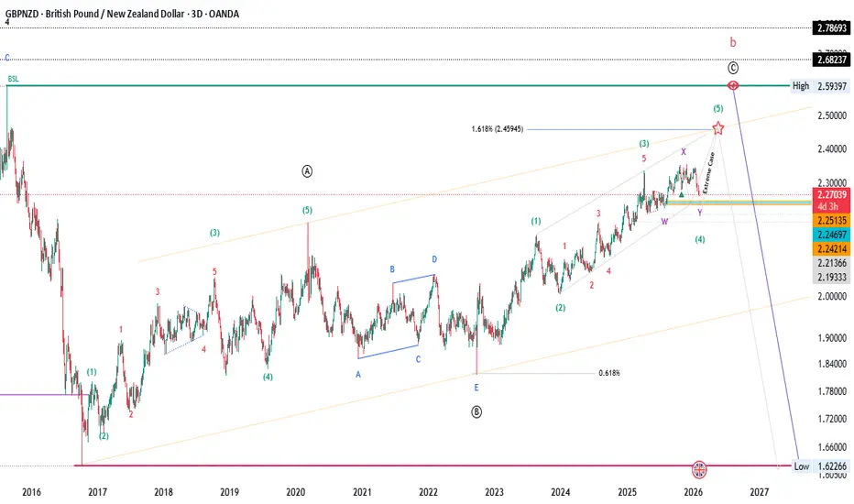Click the 1.66000 axis price
This screenshot has width=854, height=504.
click(x=832, y=447)
